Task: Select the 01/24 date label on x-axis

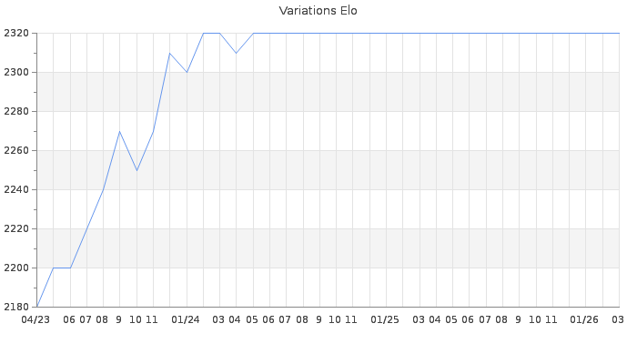Action: coord(186,319)
